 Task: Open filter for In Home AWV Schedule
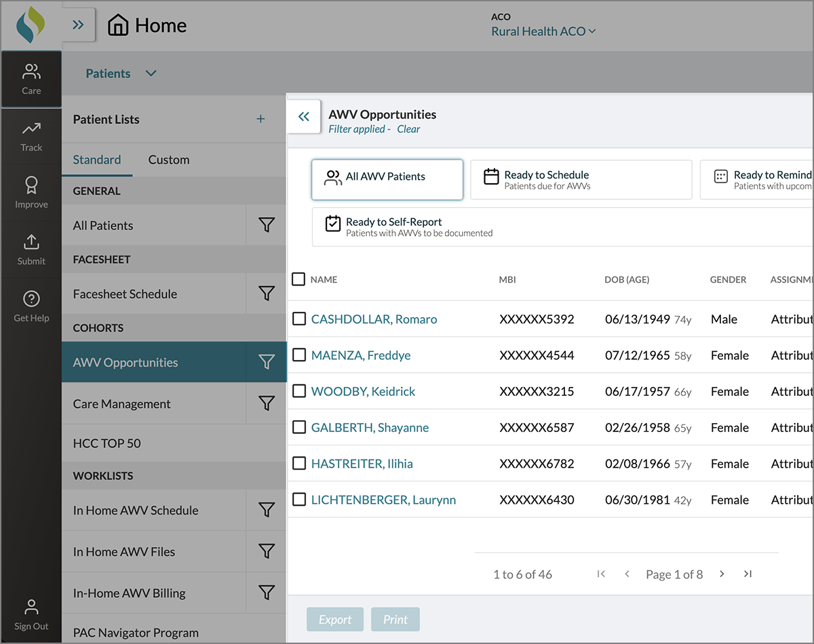coord(267,510)
